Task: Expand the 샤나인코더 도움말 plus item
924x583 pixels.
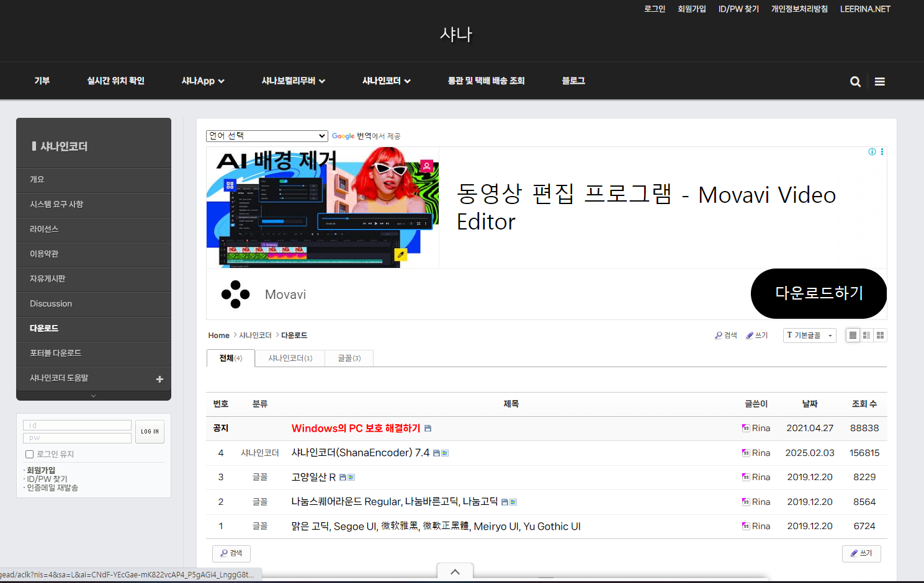Action: point(159,378)
